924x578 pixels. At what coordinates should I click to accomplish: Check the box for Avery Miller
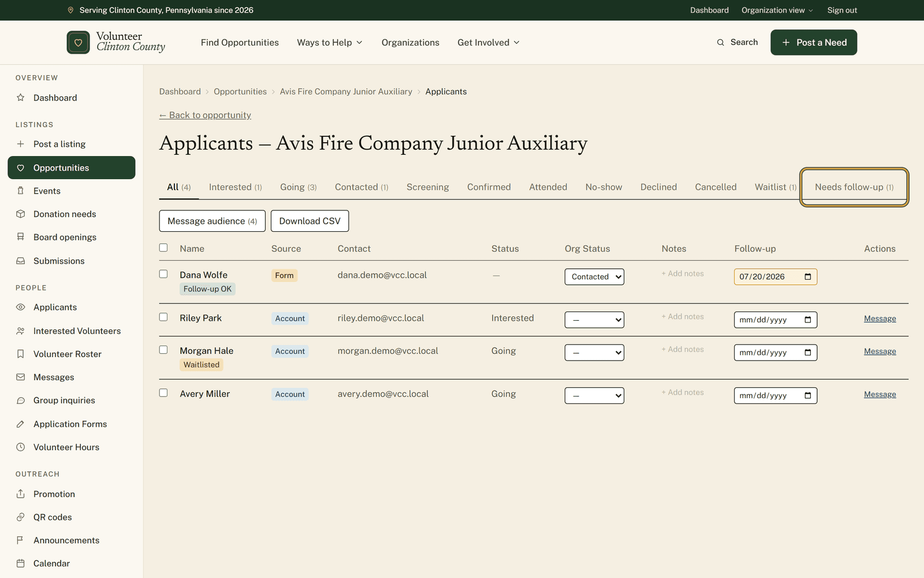(163, 392)
